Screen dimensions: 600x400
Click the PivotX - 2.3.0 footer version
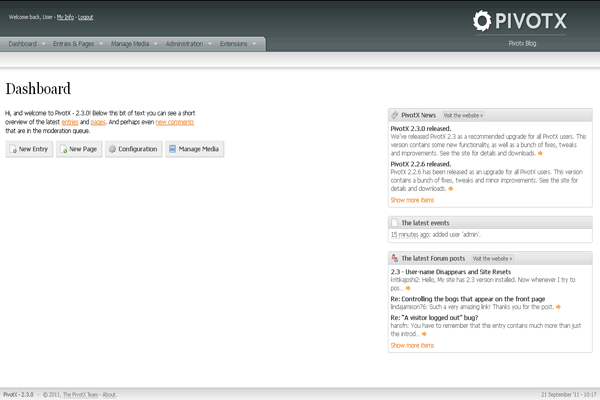(18, 394)
